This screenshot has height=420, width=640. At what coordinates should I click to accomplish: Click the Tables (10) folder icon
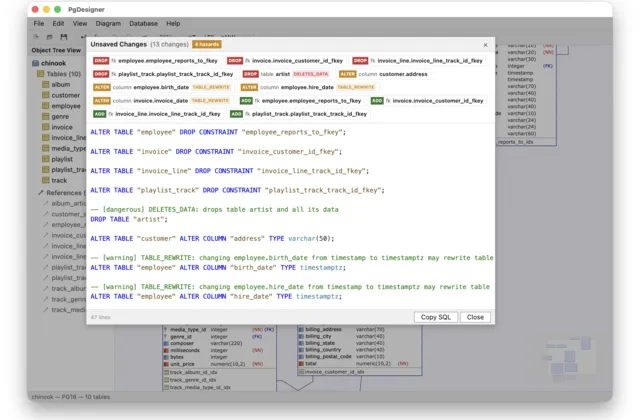(x=40, y=74)
